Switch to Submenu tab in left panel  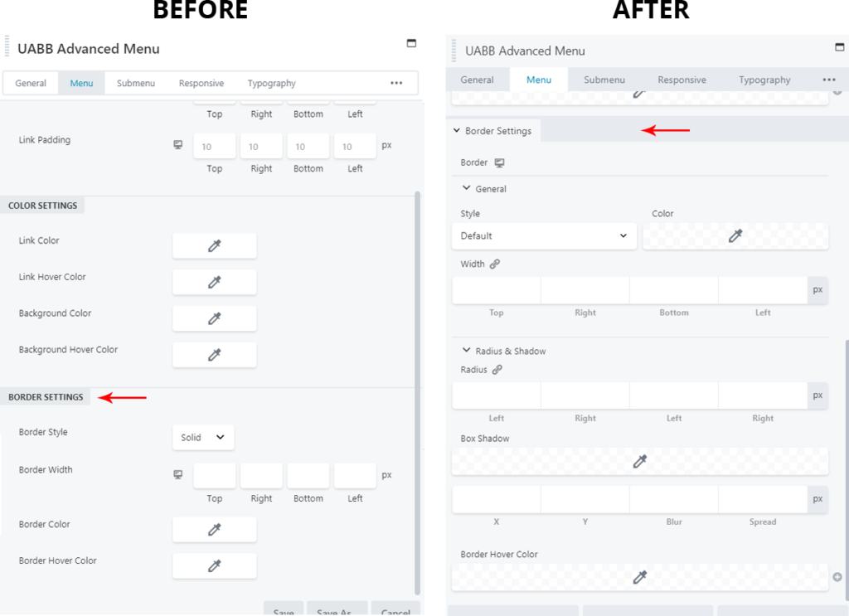[135, 84]
